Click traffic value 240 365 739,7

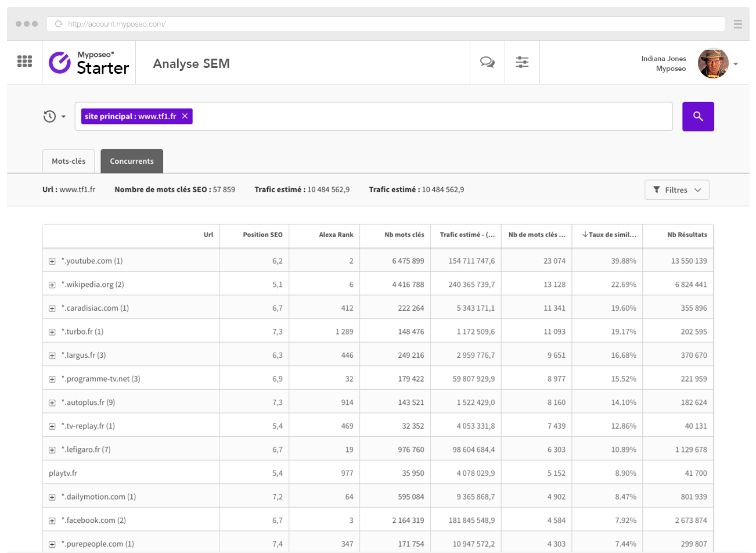[x=471, y=285]
